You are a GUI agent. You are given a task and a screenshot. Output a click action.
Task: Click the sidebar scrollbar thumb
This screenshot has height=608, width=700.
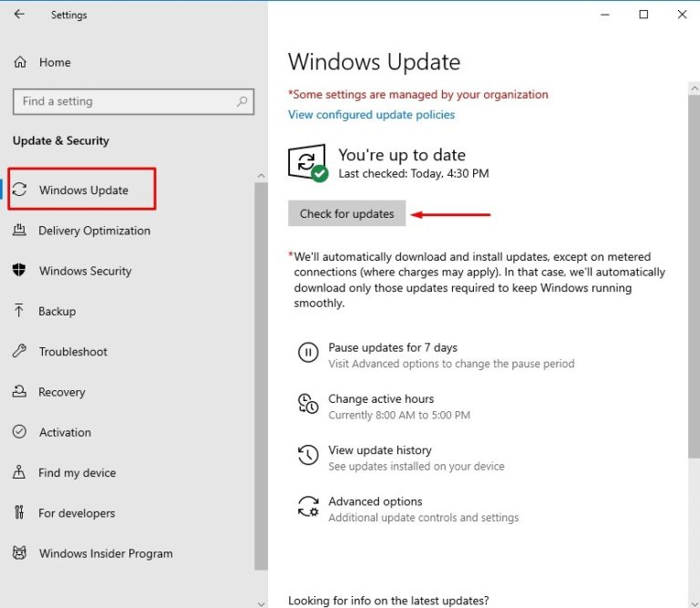(262, 376)
